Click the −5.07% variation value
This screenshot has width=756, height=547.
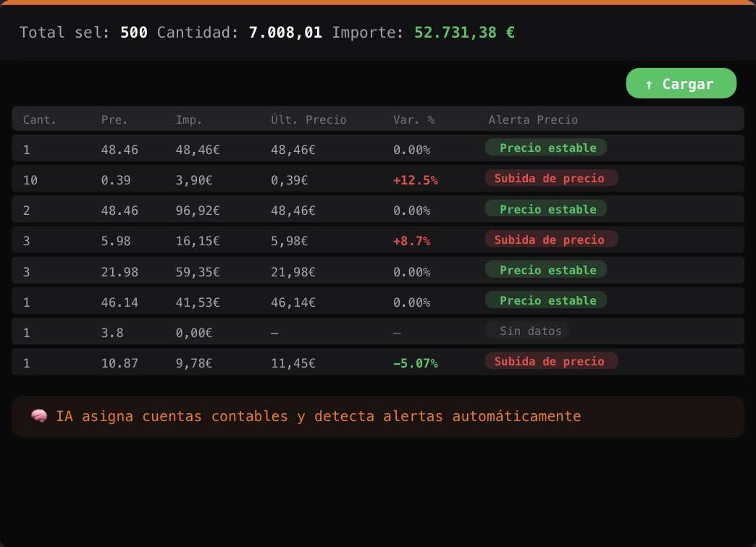click(415, 363)
